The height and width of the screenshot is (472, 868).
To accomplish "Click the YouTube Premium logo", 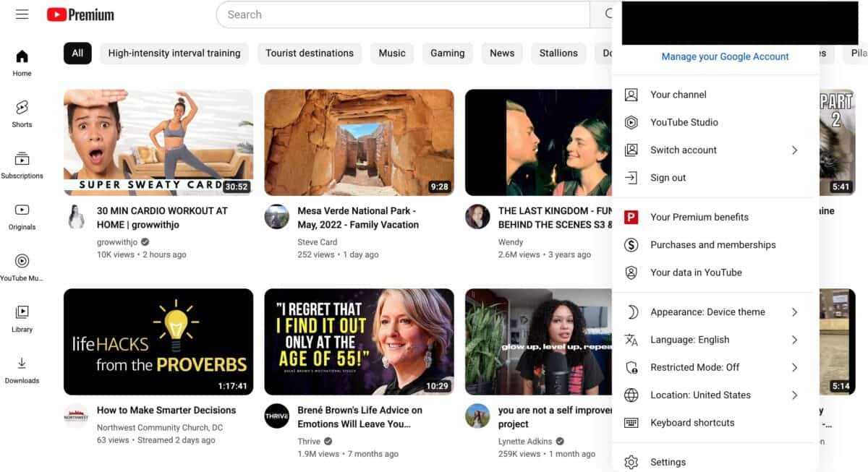I will point(80,14).
